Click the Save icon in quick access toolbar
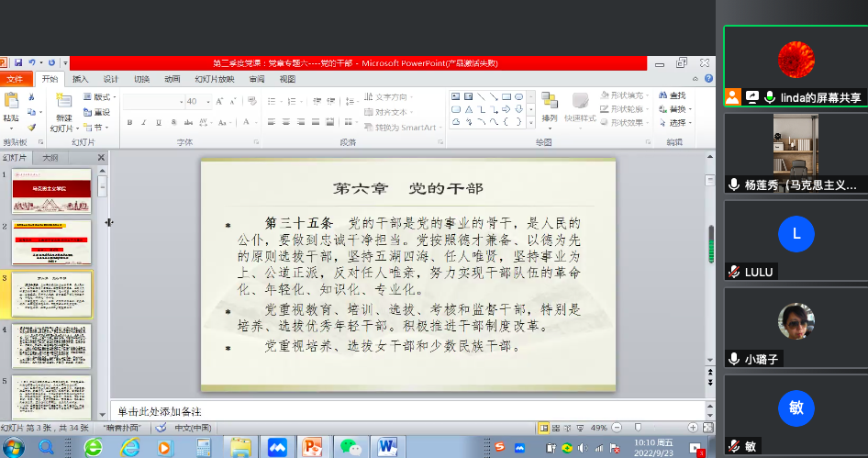Image resolution: width=868 pixels, height=458 pixels. pyautogui.click(x=17, y=63)
